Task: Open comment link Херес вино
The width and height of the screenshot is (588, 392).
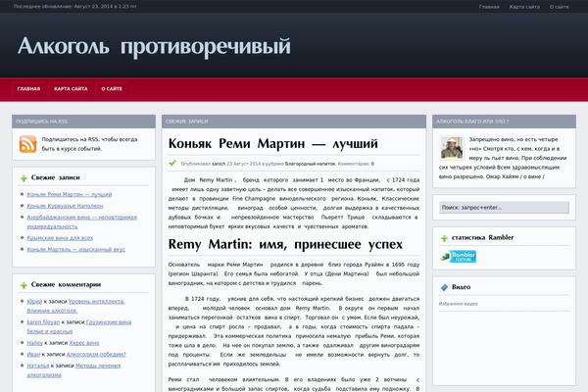Action: tap(84, 342)
